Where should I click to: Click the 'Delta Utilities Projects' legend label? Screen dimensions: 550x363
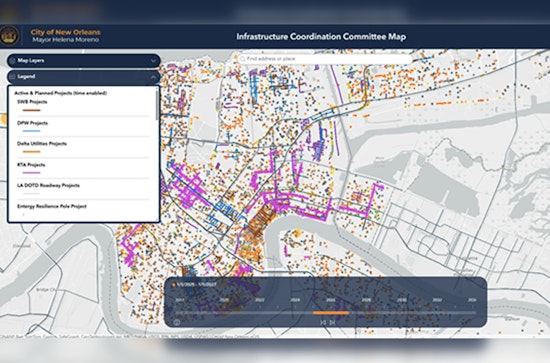coord(42,143)
